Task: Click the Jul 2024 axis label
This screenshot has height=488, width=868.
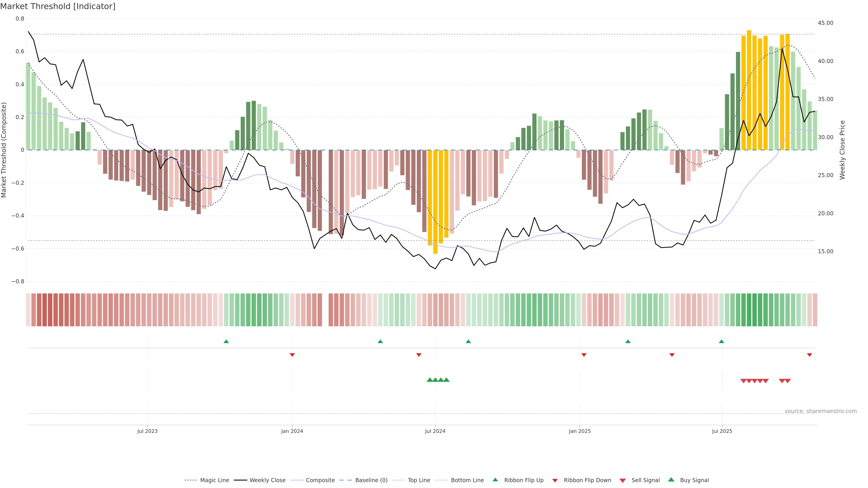Action: tap(435, 431)
